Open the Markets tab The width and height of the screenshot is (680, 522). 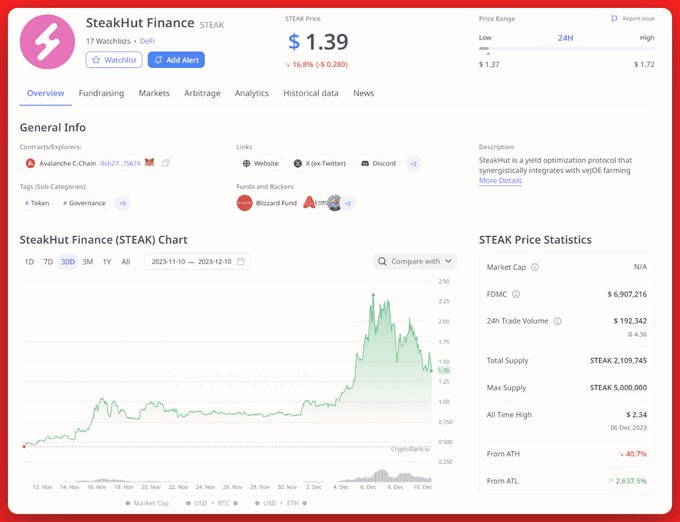[x=154, y=93]
